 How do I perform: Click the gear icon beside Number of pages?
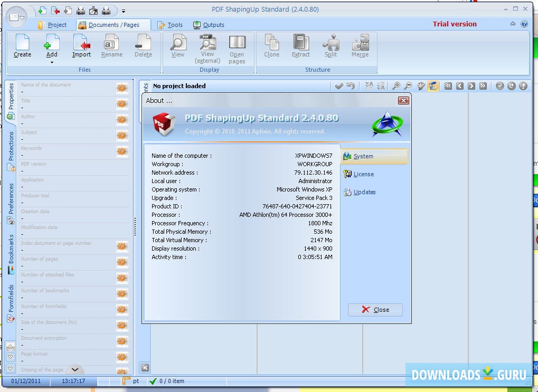122,262
